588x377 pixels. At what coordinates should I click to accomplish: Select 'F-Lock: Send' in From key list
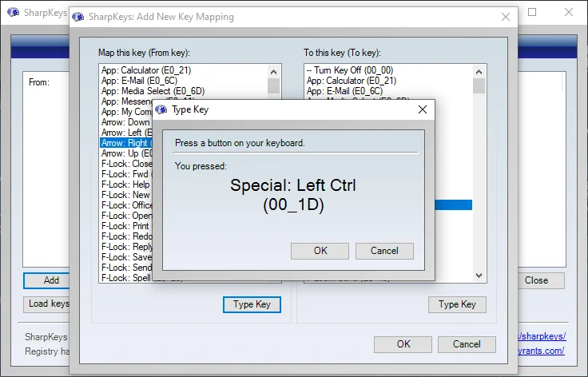(x=126, y=268)
